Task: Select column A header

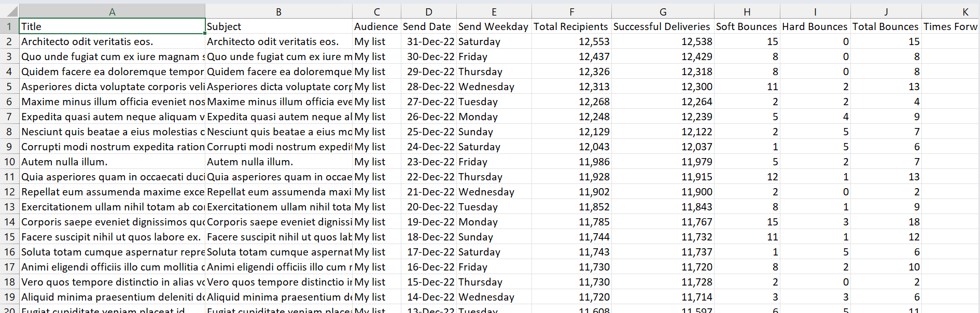Action: (x=111, y=11)
